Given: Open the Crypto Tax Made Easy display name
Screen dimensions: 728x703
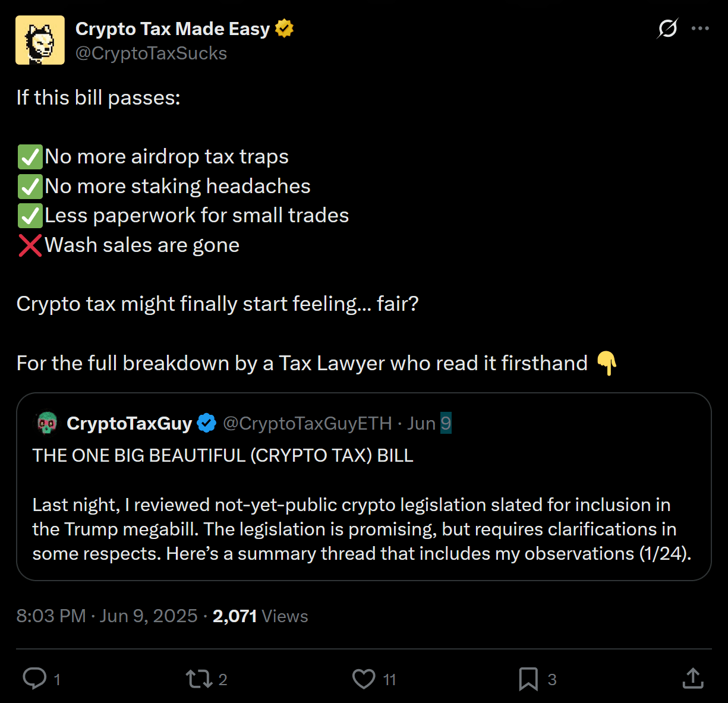Looking at the screenshot, I should tap(172, 29).
